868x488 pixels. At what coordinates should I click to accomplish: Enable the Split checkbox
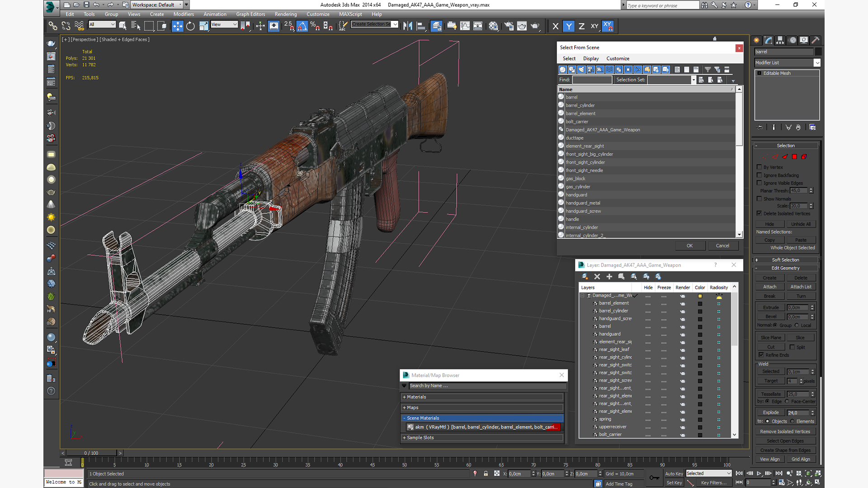pyautogui.click(x=792, y=347)
